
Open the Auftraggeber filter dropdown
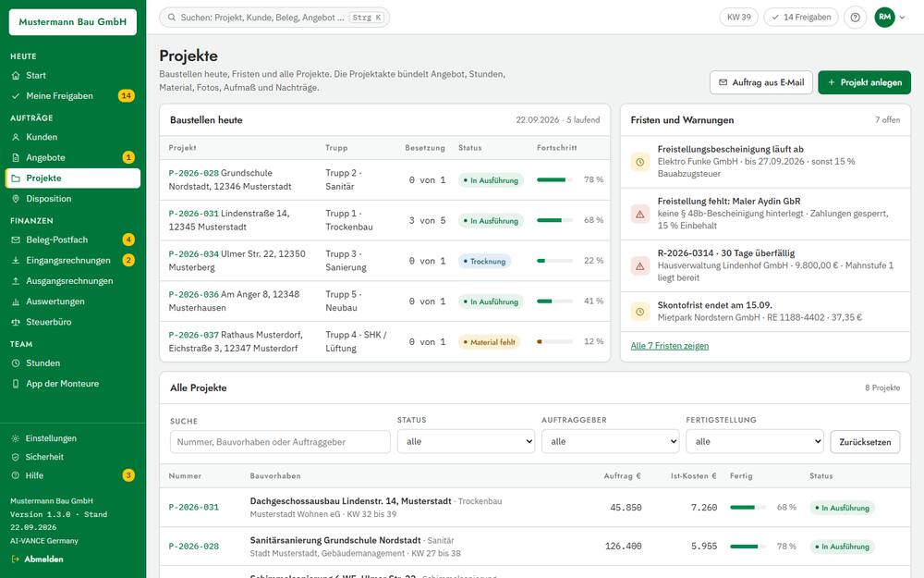[x=611, y=442]
